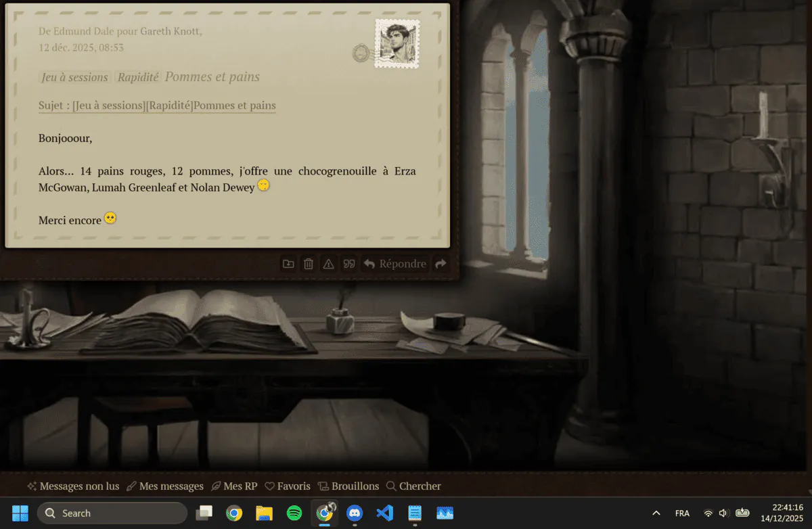Viewport: 812px width, 529px height.
Task: Open Edmund Dale's stamp portrait avatar
Action: [x=397, y=43]
